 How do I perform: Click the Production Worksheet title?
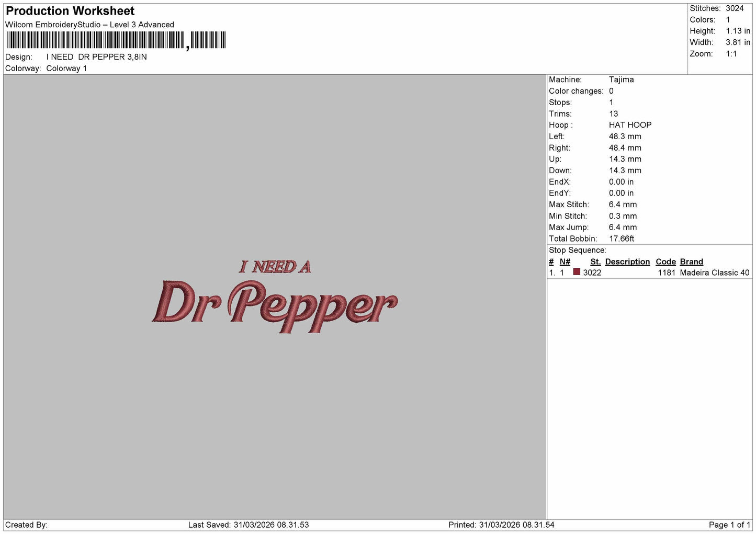pyautogui.click(x=70, y=11)
